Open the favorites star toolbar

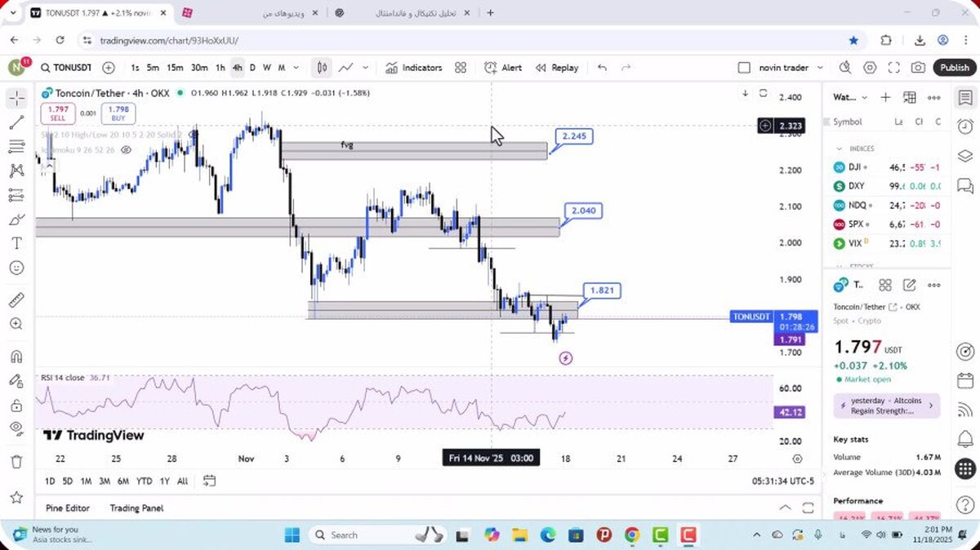point(16,497)
